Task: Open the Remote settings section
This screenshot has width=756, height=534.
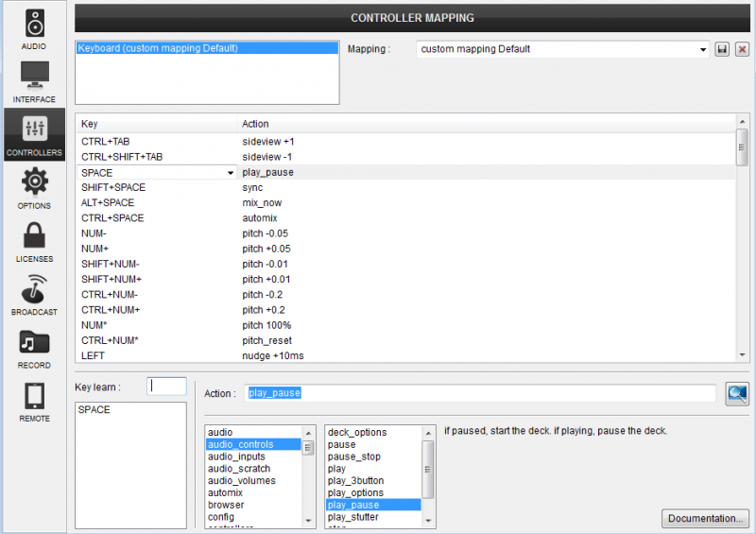Action: [34, 401]
